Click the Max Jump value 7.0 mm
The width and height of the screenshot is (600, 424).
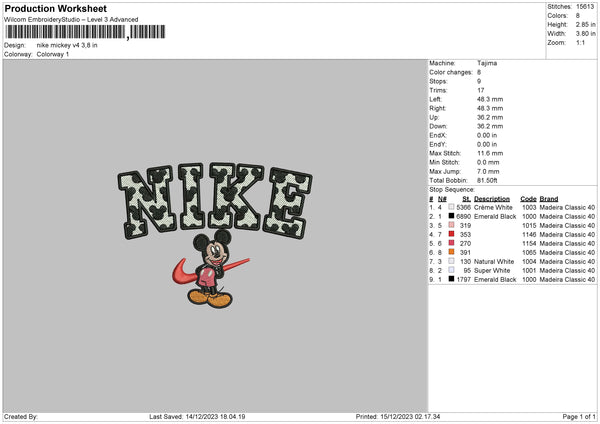488,171
